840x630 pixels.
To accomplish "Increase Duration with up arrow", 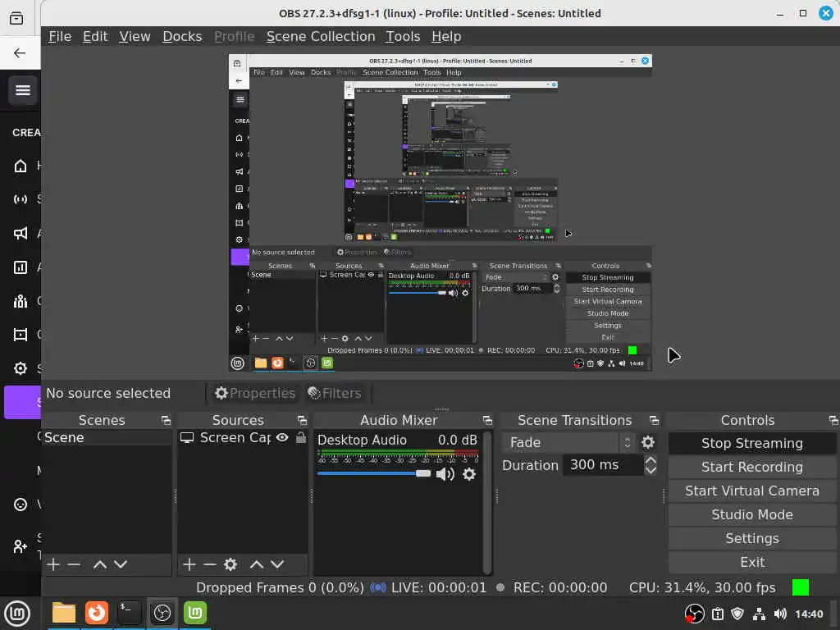I will (x=651, y=460).
